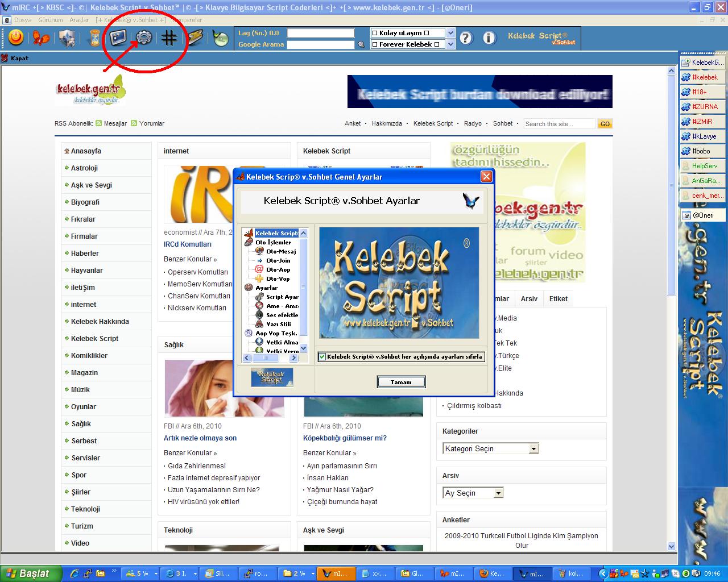Click the blue monitor toolbar icon
This screenshot has width=728, height=582.
pyautogui.click(x=118, y=38)
